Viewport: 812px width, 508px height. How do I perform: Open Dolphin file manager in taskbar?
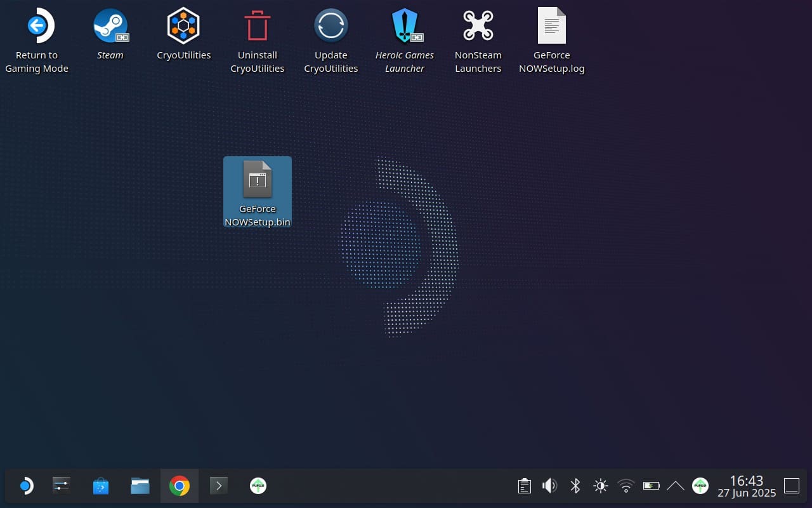140,486
